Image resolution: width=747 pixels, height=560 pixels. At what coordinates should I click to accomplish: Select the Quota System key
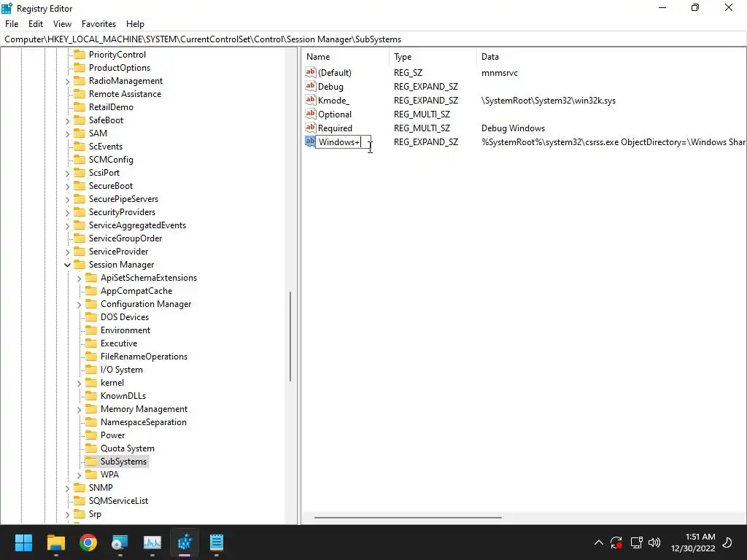pos(127,448)
